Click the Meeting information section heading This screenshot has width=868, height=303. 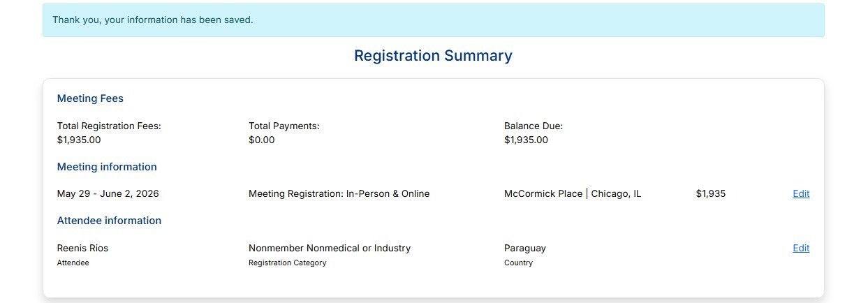click(107, 167)
